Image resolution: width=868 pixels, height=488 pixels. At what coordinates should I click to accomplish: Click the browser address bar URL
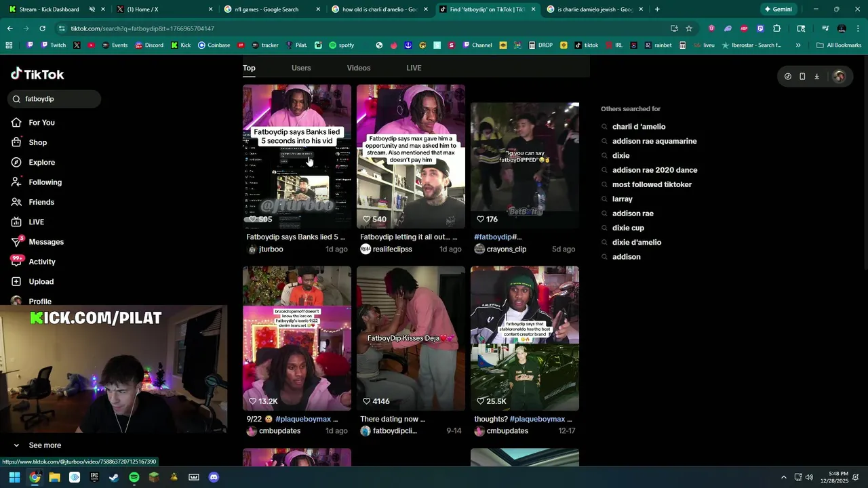142,28
